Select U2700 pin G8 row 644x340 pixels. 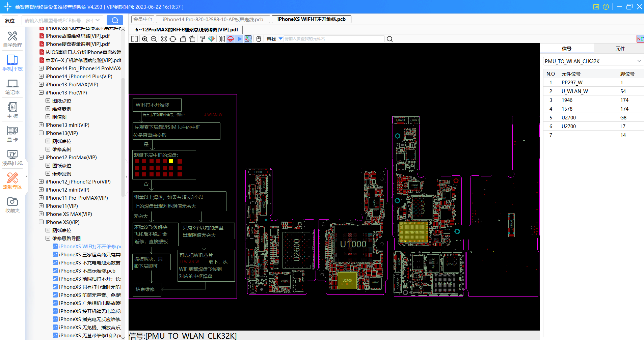[x=593, y=118]
